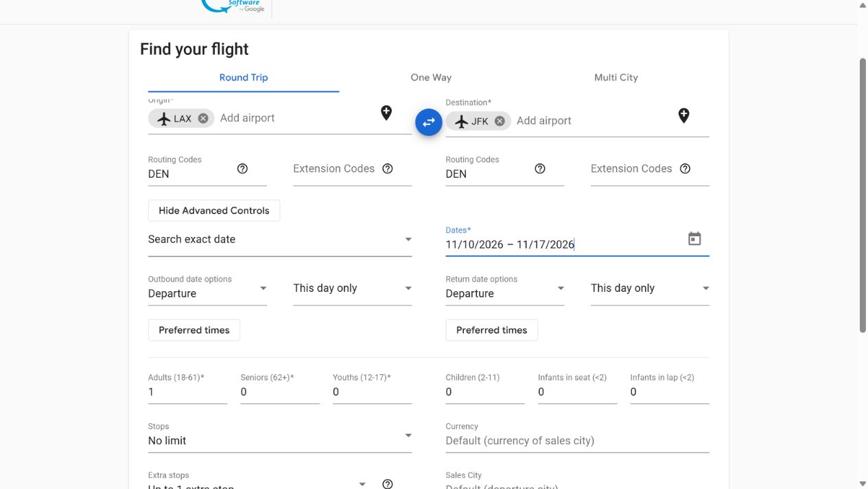
Task: Open help for destination Routing Codes
Action: pos(540,168)
